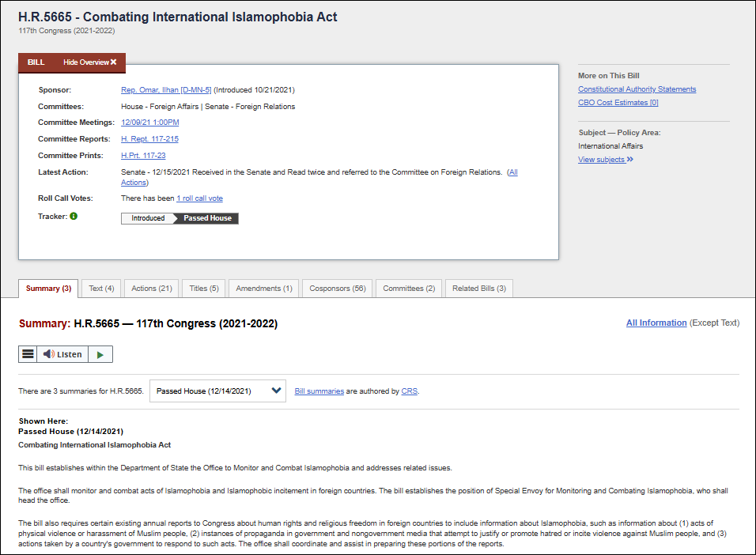This screenshot has height=555, width=756.
Task: Open the Actions (21) tab
Action: (151, 289)
